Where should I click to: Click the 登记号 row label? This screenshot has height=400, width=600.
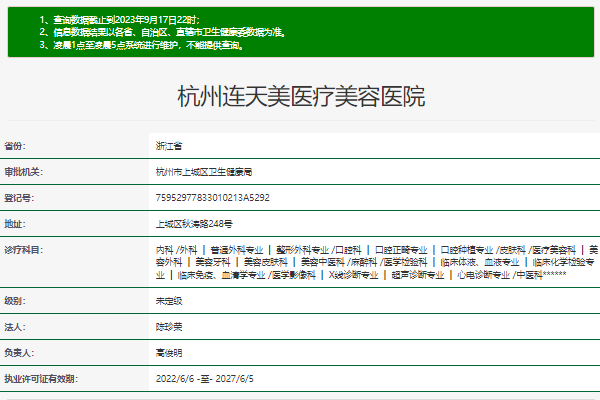[19, 197]
